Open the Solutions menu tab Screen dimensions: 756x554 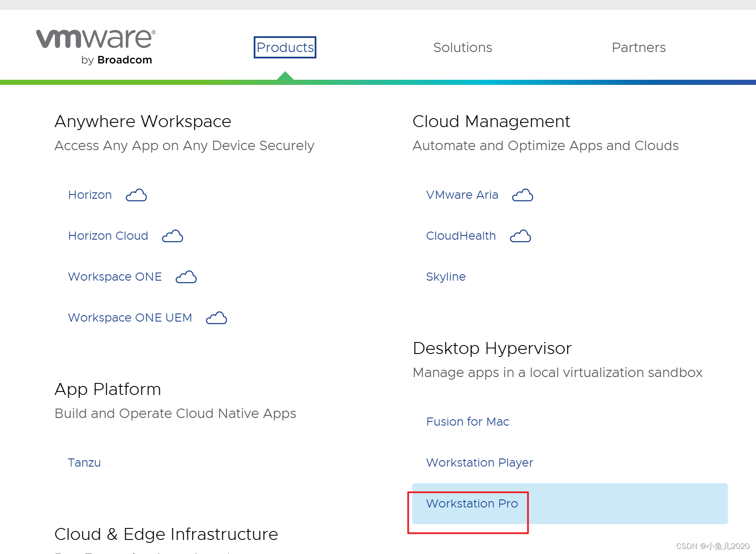(x=463, y=47)
